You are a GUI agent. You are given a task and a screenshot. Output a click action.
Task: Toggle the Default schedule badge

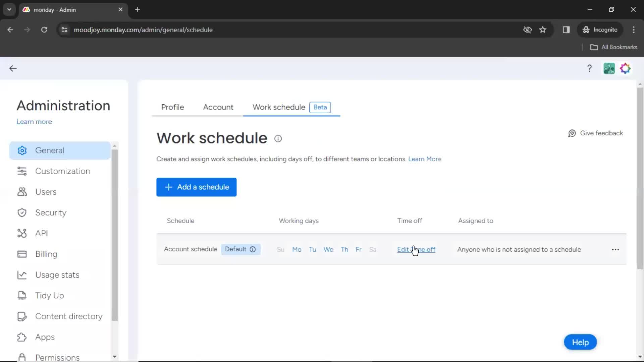coord(240,249)
